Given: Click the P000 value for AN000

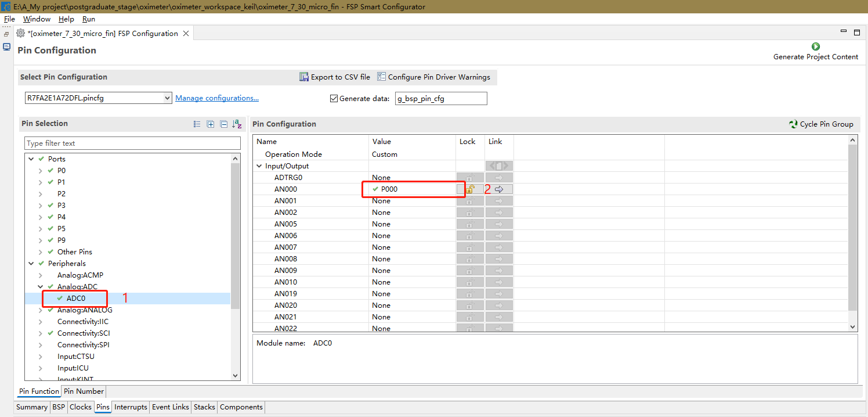Looking at the screenshot, I should coord(389,189).
